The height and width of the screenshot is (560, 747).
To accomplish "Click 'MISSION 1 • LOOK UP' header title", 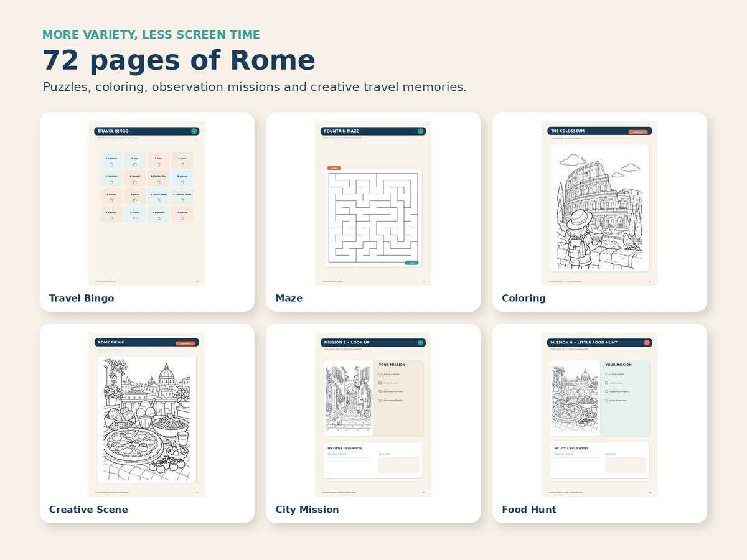I will [347, 343].
